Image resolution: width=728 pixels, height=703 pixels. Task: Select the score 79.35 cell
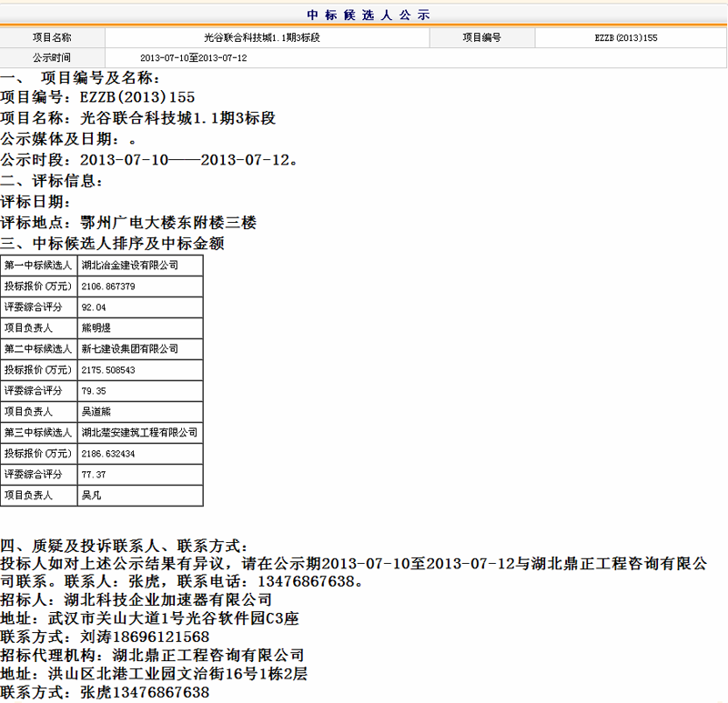[94, 391]
